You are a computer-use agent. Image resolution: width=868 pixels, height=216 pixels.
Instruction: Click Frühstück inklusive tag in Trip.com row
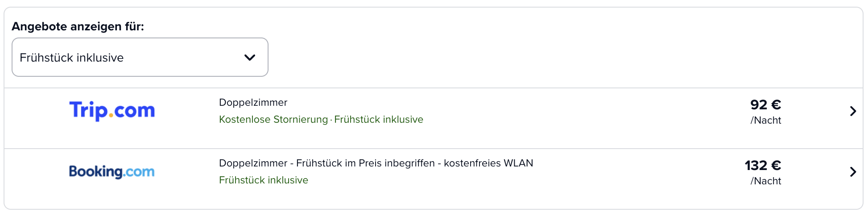tap(379, 120)
